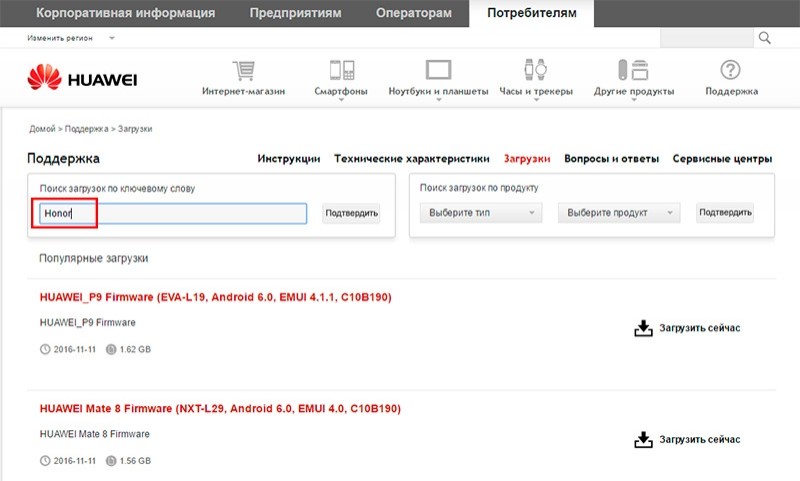
Task: Open the HUAWEI Mate 8 Firmware NXT-L29 title link
Action: point(220,409)
